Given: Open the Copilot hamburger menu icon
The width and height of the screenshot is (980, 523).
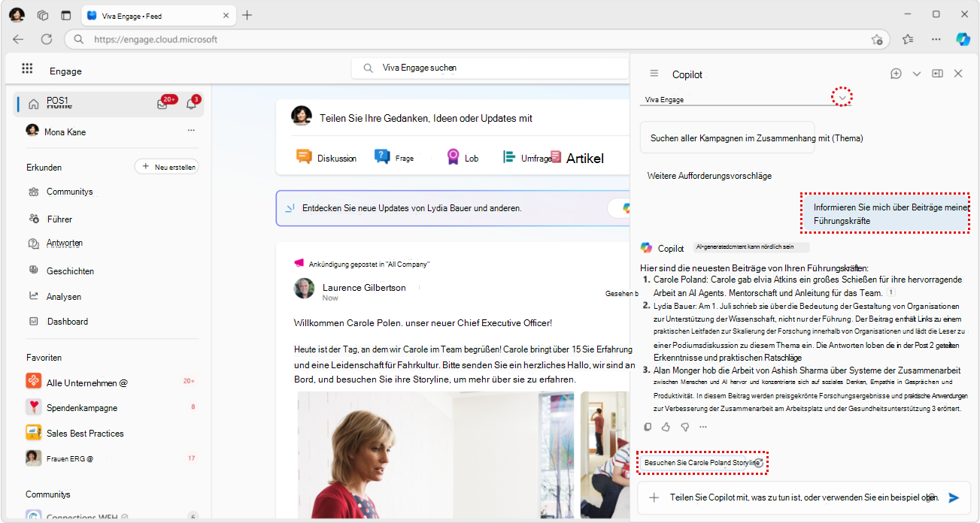Looking at the screenshot, I should [x=654, y=74].
